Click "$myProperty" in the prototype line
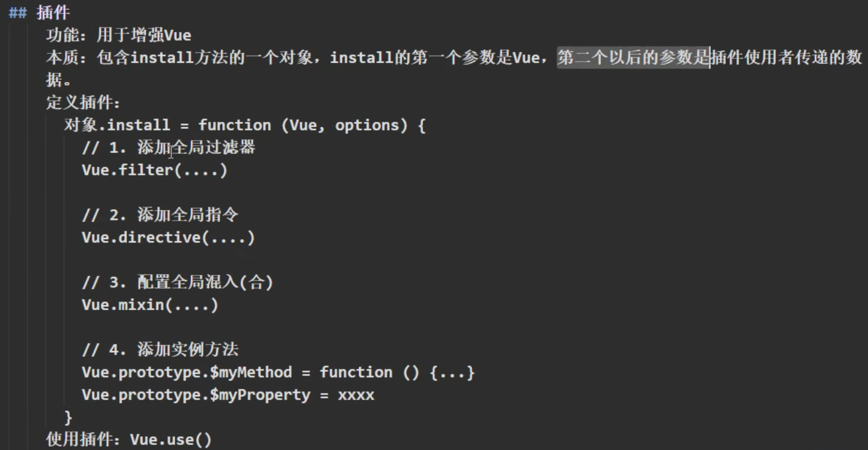 click(260, 395)
